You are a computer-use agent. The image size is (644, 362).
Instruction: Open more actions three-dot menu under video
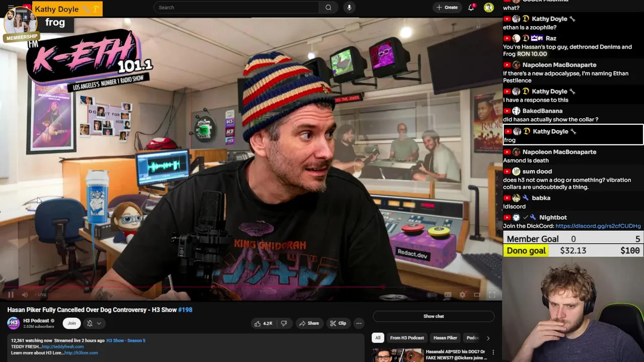(x=359, y=323)
